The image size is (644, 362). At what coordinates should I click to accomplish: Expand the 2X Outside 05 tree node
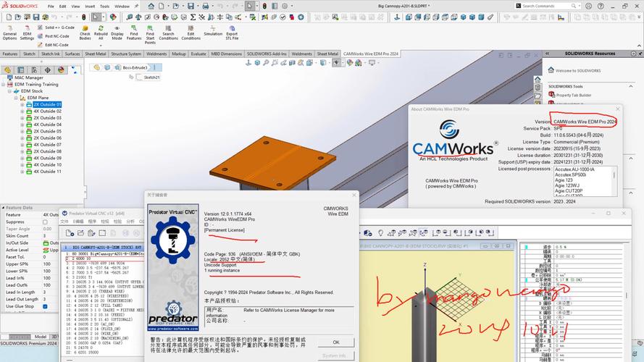[22, 131]
